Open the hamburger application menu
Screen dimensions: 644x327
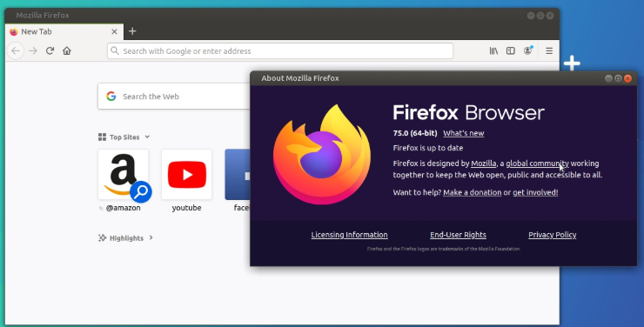point(549,50)
